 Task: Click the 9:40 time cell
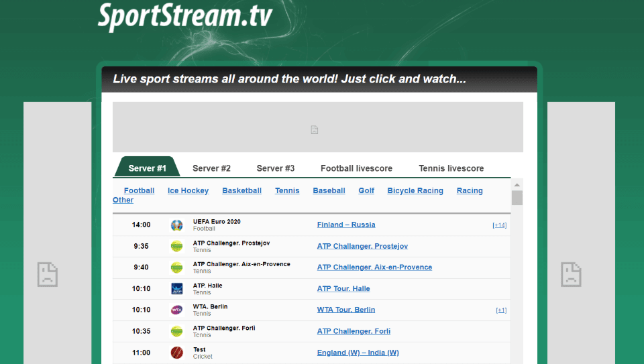tap(142, 267)
